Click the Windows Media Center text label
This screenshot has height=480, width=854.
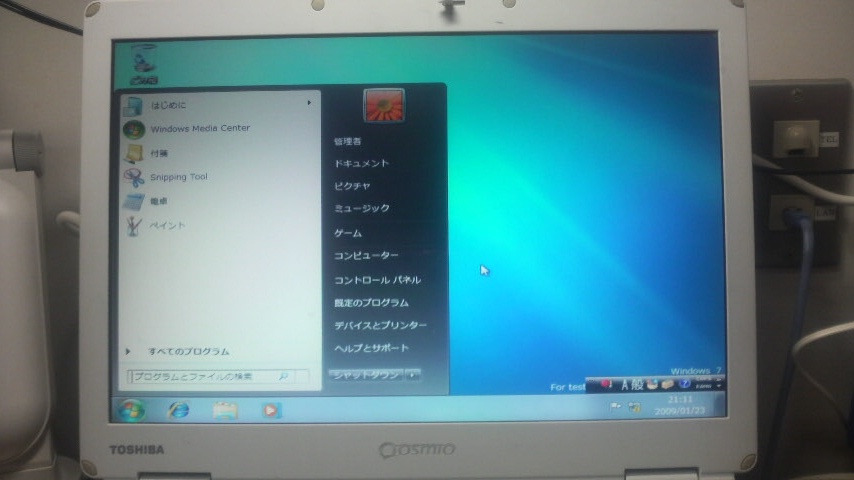tap(200, 128)
